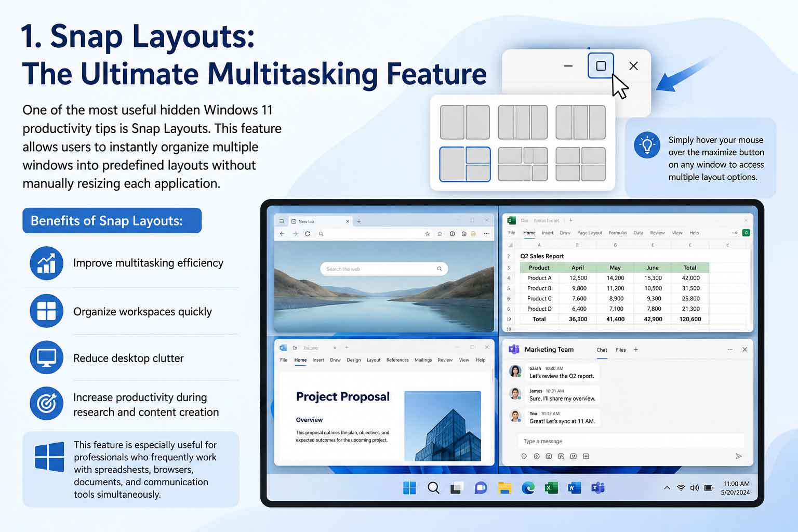
Task: Open taskbar Search magnifier
Action: [433, 488]
